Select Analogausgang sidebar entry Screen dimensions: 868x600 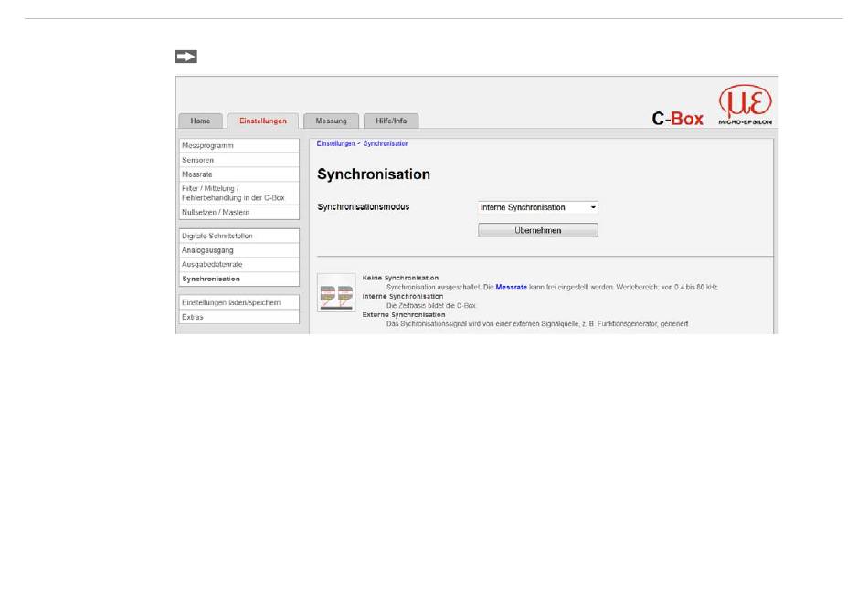pyautogui.click(x=239, y=250)
